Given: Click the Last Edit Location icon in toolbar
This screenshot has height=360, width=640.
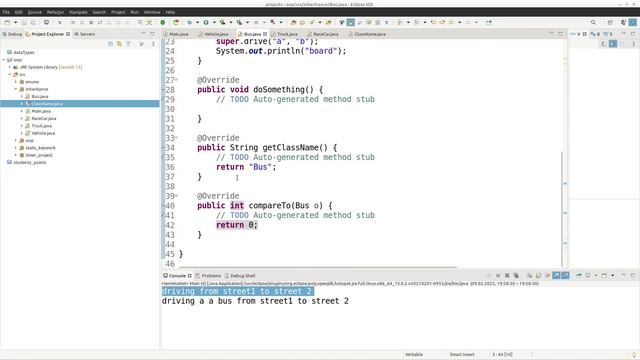Looking at the screenshot, I should (433, 22).
